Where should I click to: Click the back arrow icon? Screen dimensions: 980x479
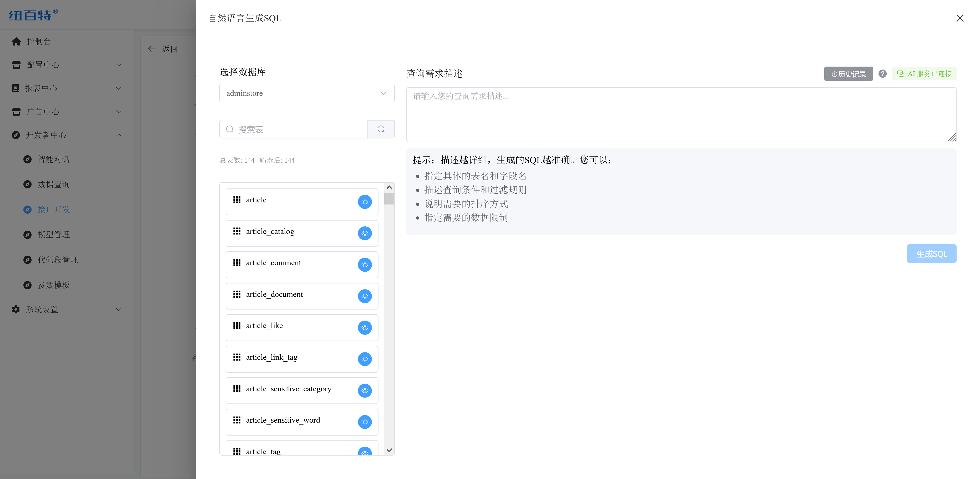tap(151, 49)
